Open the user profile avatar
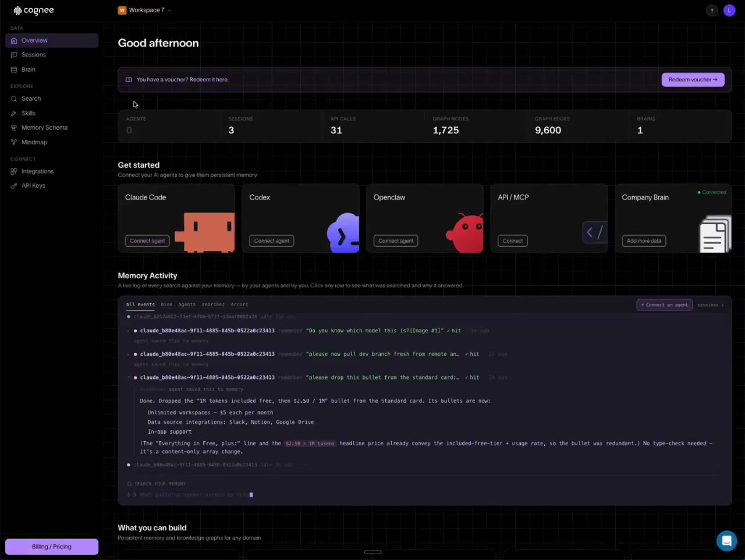 click(x=729, y=10)
